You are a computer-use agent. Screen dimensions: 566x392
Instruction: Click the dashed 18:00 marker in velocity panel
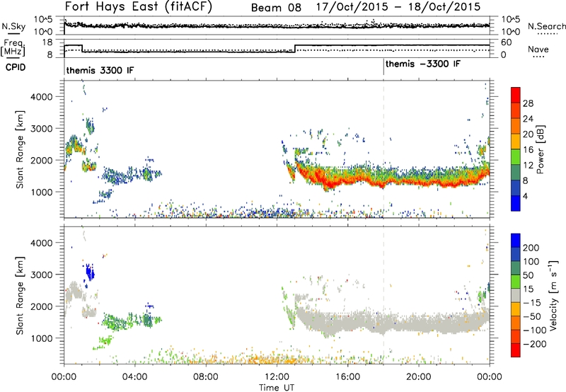pos(383,295)
